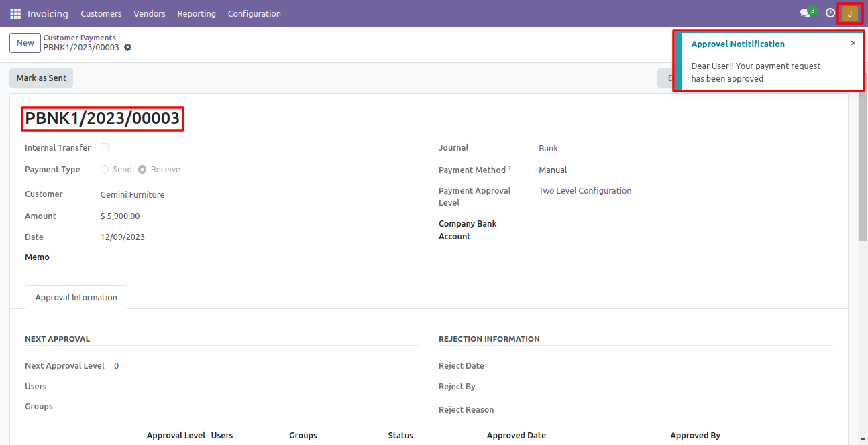Click the user avatar J icon
Viewport: 868px width, 445px height.
[850, 13]
